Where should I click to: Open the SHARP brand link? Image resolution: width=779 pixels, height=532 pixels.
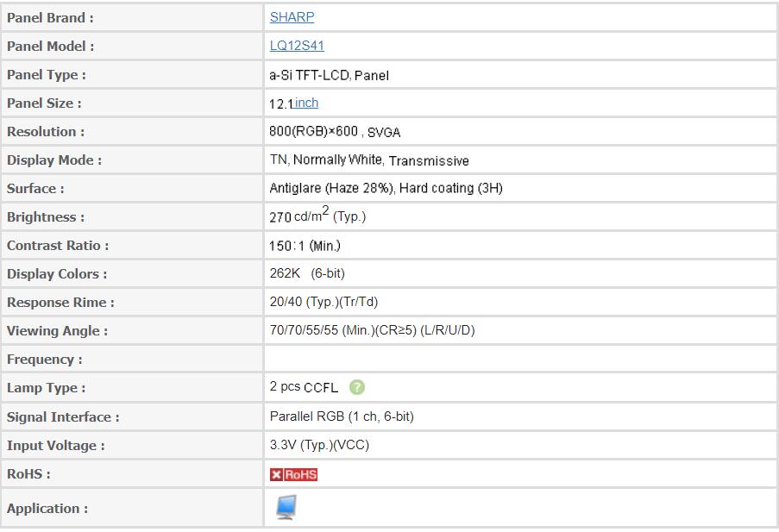[x=292, y=17]
